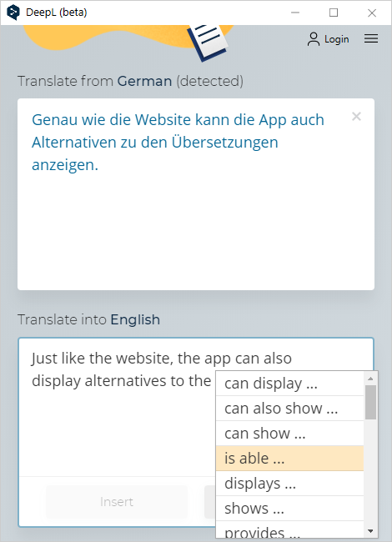Screen dimensions: 392x542
Task: Open the hamburger menu
Action: pos(371,38)
